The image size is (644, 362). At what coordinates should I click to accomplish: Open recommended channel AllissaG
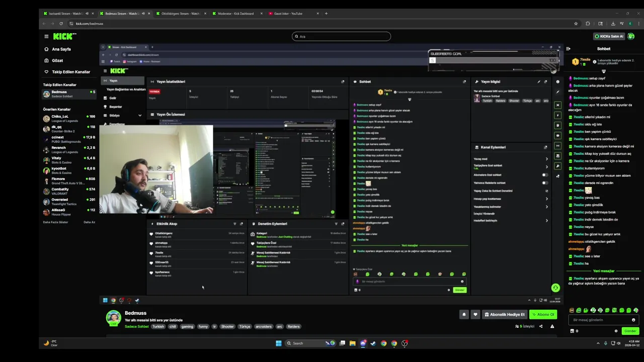click(69, 212)
